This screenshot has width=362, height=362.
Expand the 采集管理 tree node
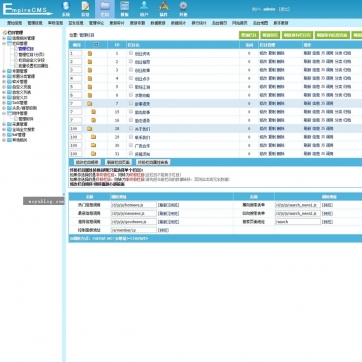point(4,124)
